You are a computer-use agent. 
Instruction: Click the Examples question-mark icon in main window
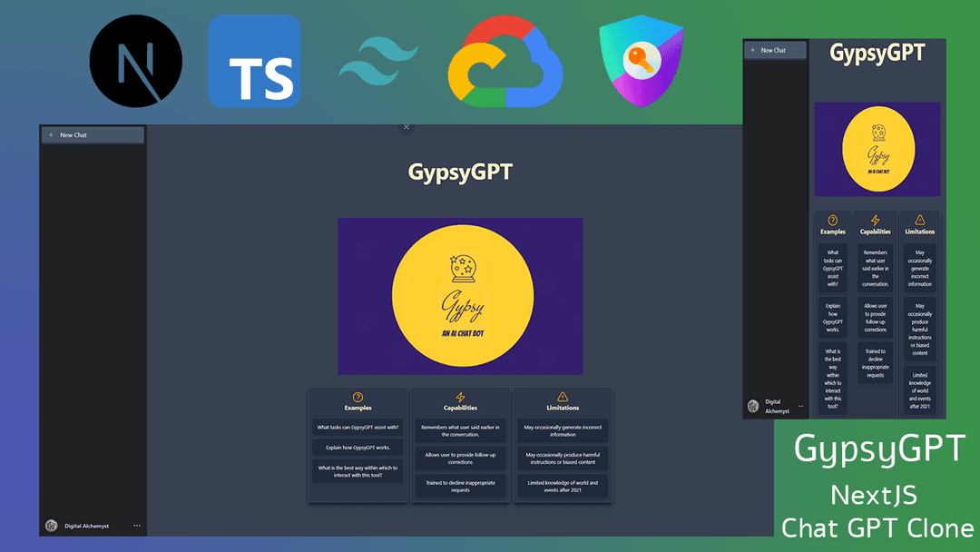358,397
